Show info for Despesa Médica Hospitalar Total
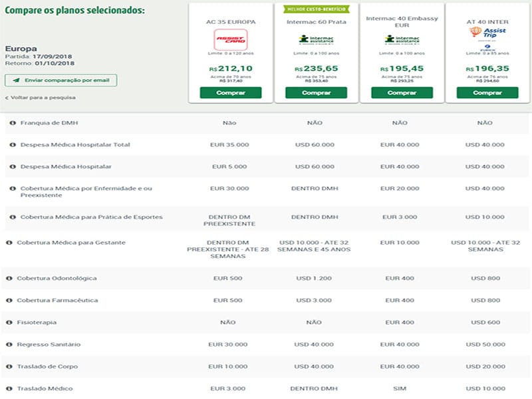The image size is (532, 399). click(x=13, y=144)
